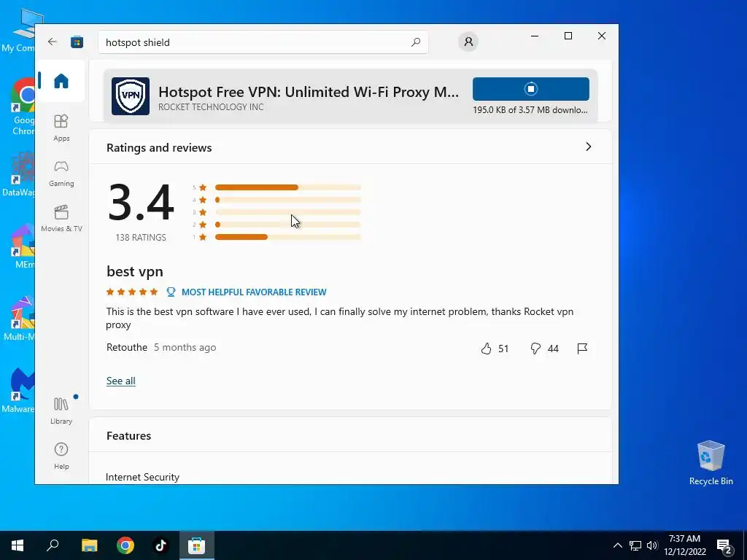Click the search magnifier in Store search box
The height and width of the screenshot is (560, 747).
415,42
